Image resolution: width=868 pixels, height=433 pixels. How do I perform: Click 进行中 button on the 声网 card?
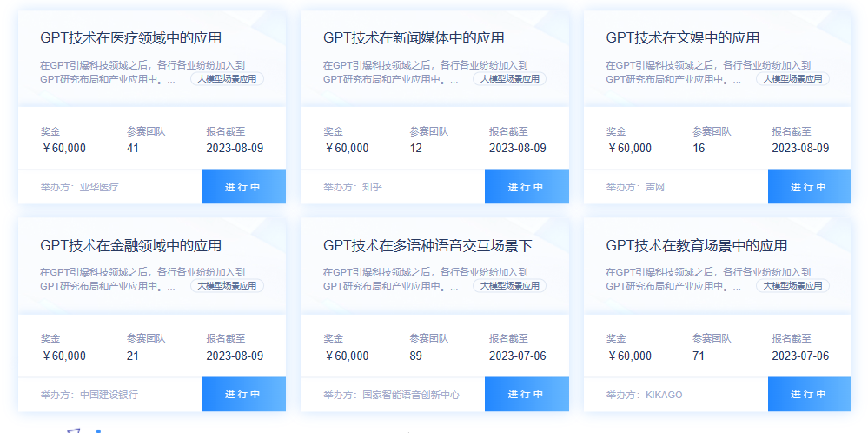809,187
